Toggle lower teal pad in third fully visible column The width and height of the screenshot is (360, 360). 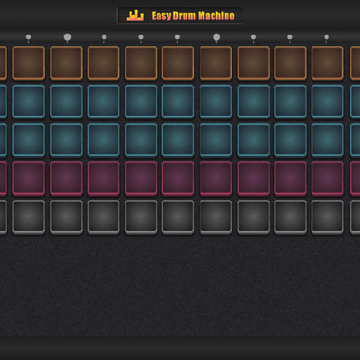(x=103, y=140)
